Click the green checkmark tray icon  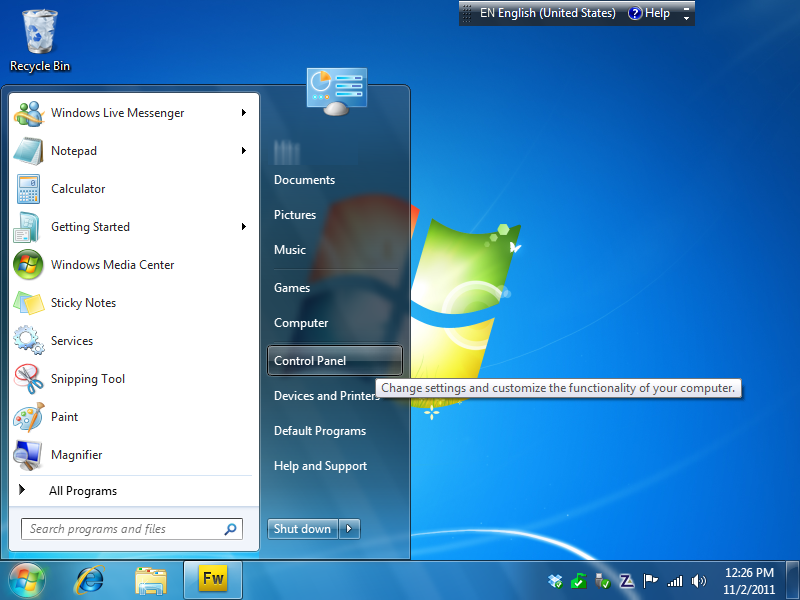[579, 581]
